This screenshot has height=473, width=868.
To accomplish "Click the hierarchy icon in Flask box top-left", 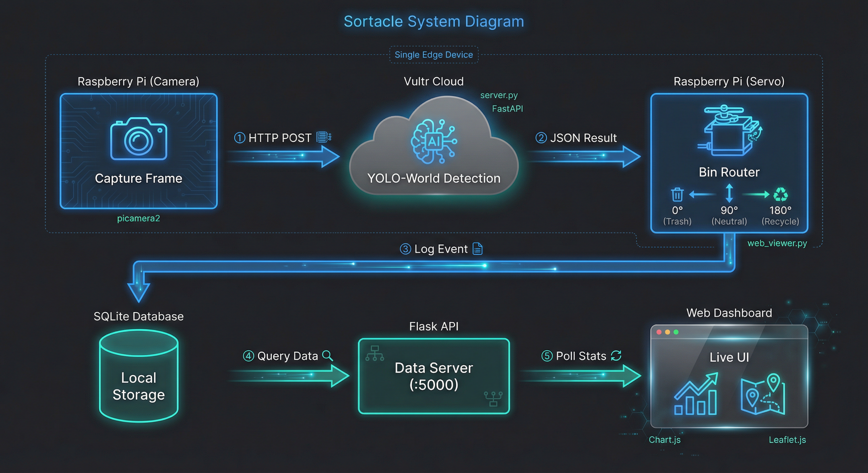I will coord(375,353).
